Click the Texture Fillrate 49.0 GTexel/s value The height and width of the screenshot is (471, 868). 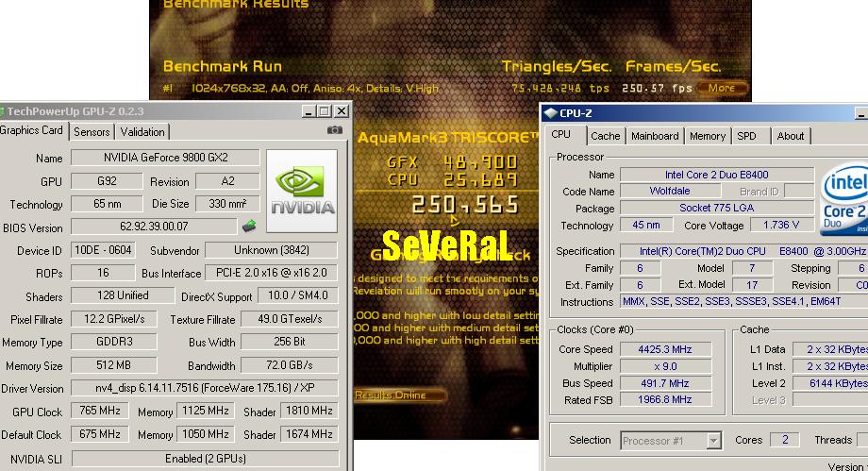[x=290, y=319]
